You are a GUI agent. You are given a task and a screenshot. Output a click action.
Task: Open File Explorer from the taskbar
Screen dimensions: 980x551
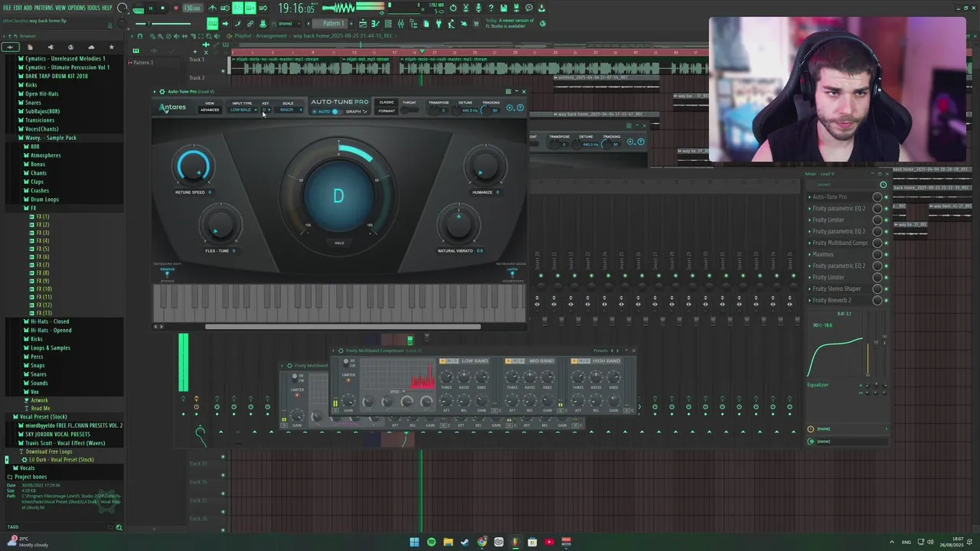pos(448,542)
